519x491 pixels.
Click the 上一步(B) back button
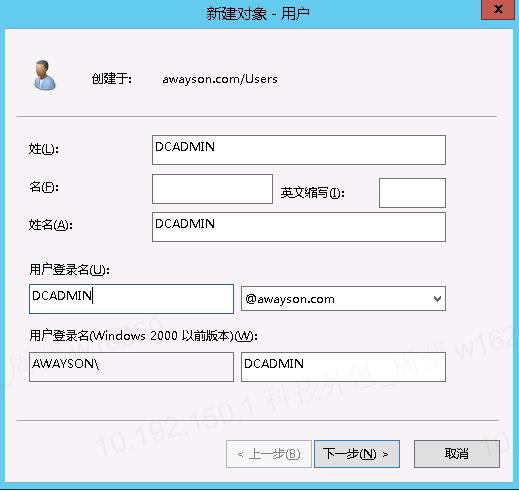269,454
